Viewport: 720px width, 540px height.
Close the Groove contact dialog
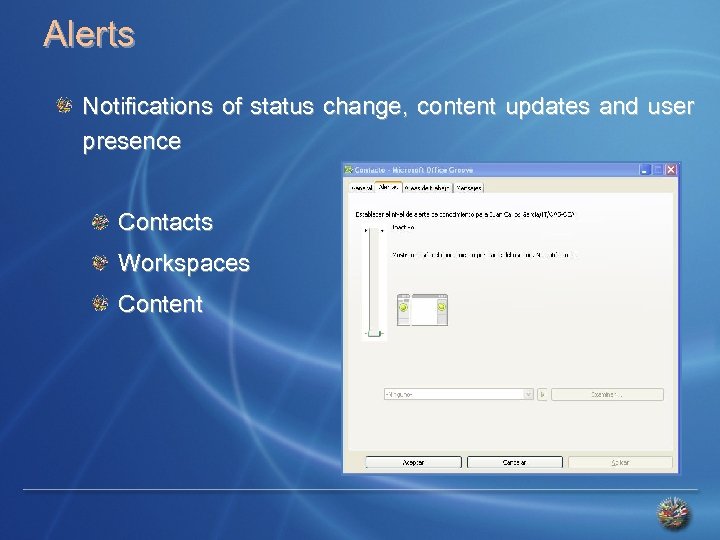coord(671,170)
